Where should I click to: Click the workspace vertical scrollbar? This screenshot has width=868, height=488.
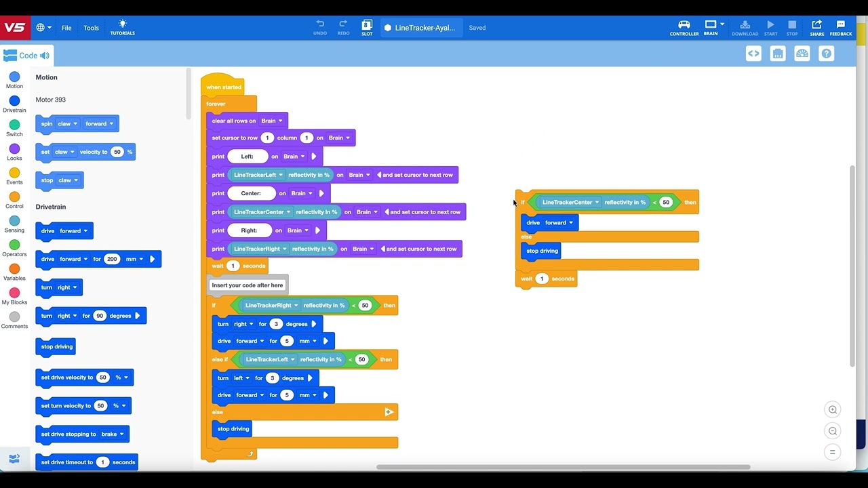coord(852,266)
